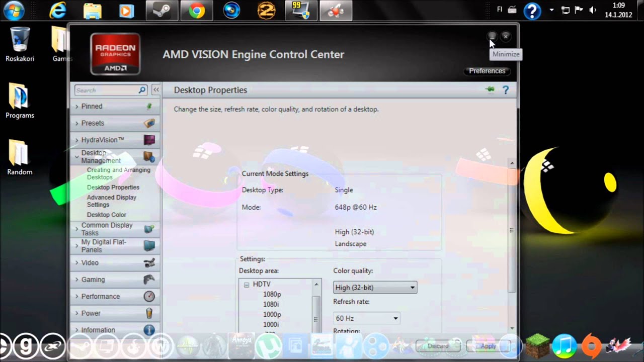The height and width of the screenshot is (362, 644).
Task: Open Google Chrome from the taskbar
Action: (197, 11)
